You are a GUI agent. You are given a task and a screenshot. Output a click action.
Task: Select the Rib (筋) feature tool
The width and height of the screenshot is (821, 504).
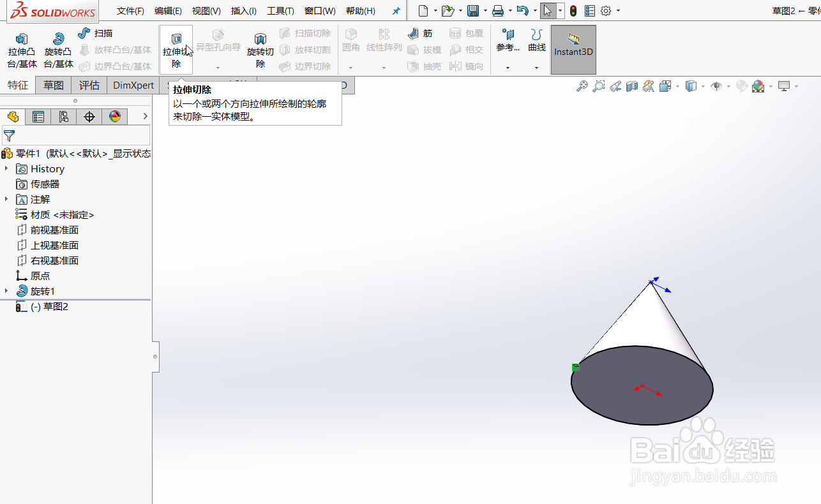pos(419,33)
